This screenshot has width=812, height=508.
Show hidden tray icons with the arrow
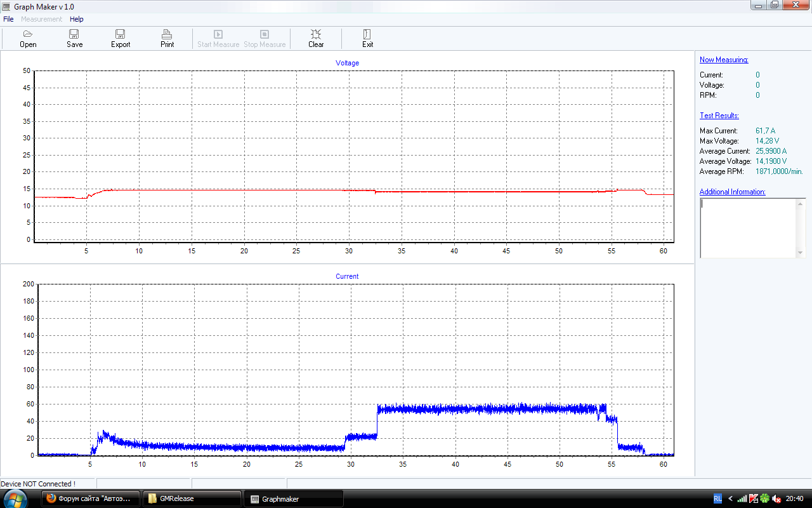(x=730, y=499)
